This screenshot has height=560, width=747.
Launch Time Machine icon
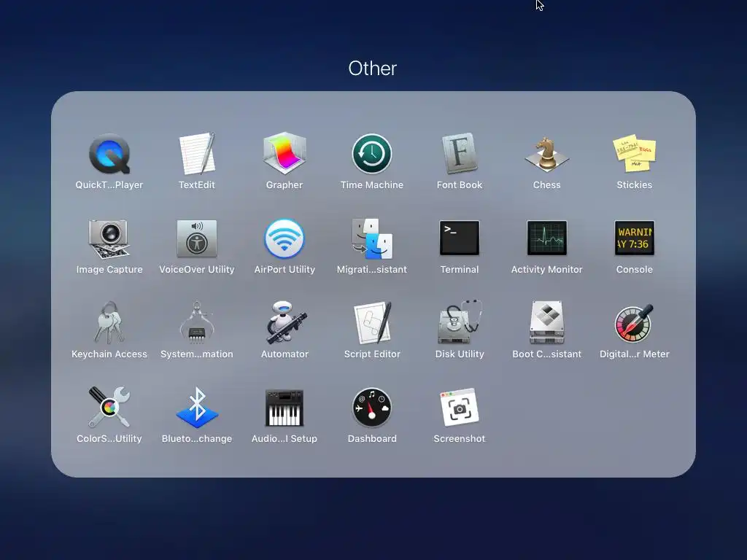pos(372,154)
